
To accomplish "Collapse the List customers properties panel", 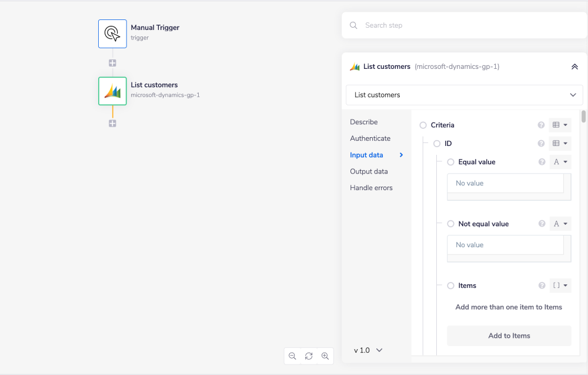I will tap(574, 67).
